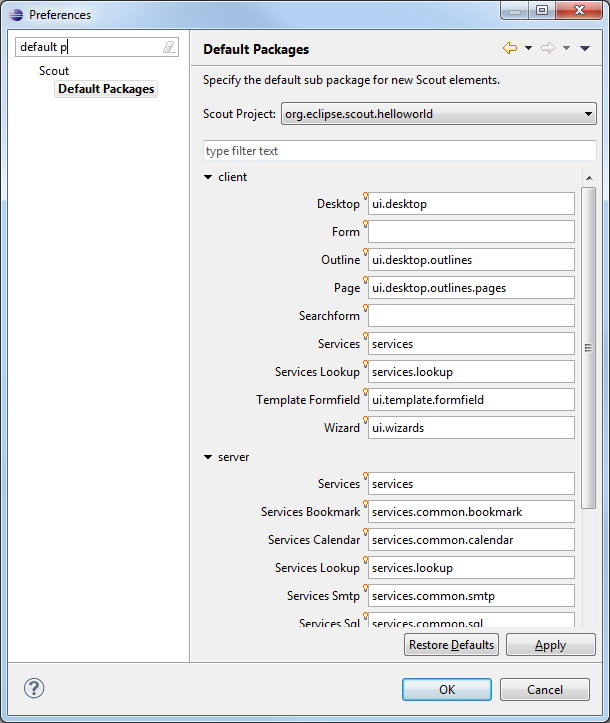The height and width of the screenshot is (723, 610).
Task: Open the back history dropdown arrow
Action: (528, 48)
